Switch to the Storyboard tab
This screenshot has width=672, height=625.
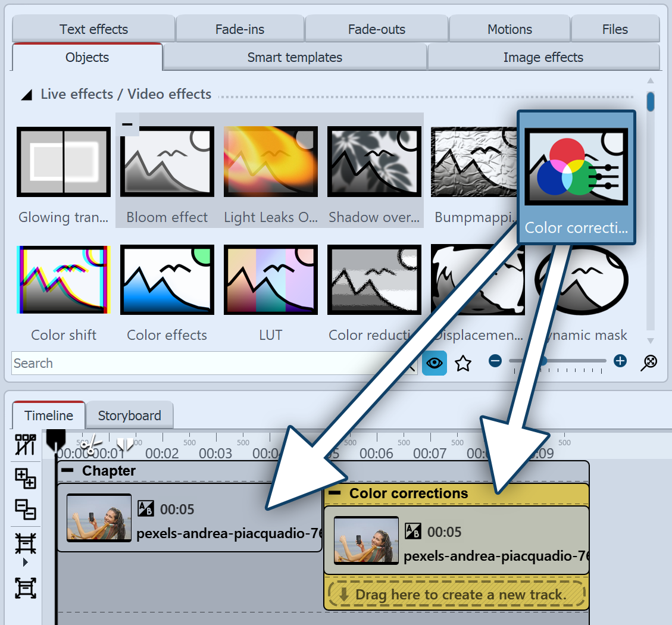pyautogui.click(x=130, y=415)
